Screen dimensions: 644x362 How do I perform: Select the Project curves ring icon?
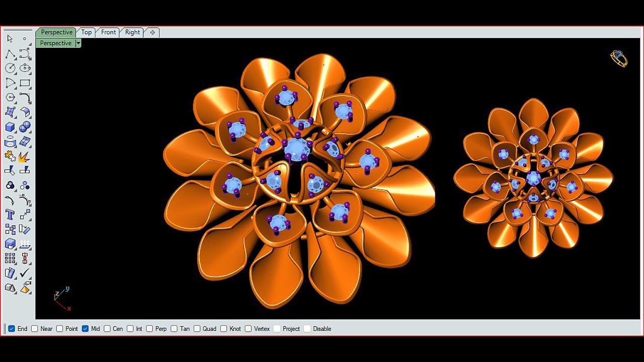click(x=10, y=142)
